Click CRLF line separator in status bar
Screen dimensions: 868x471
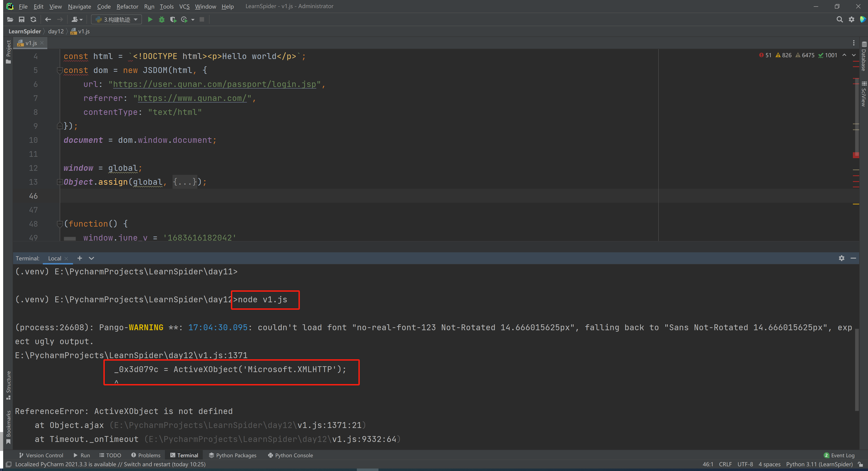[725, 465]
